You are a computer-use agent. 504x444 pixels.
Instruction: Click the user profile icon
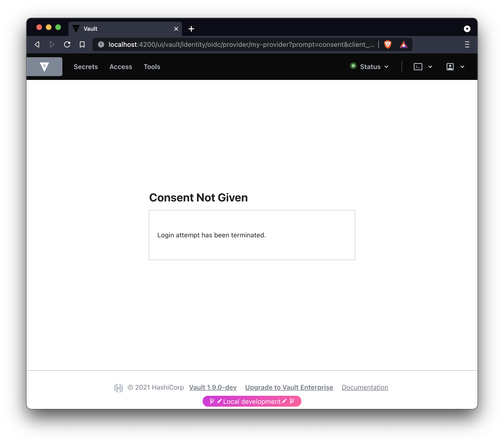tap(450, 67)
